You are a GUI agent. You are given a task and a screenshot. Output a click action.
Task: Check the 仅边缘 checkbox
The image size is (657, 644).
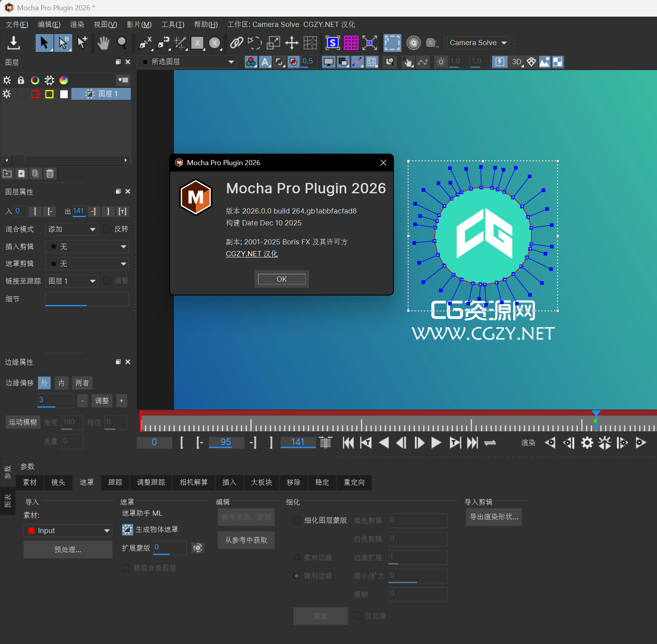pyautogui.click(x=358, y=615)
